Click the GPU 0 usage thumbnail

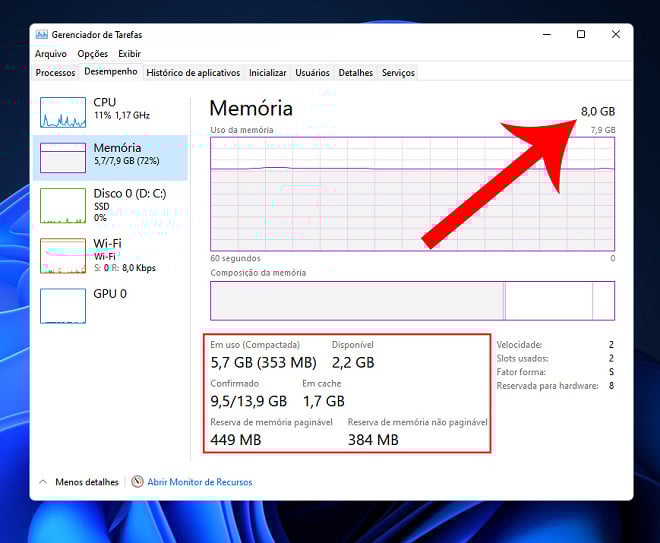tap(63, 306)
